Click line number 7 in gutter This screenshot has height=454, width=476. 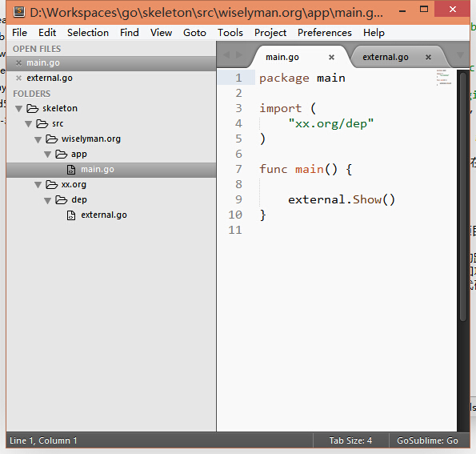pyautogui.click(x=238, y=169)
